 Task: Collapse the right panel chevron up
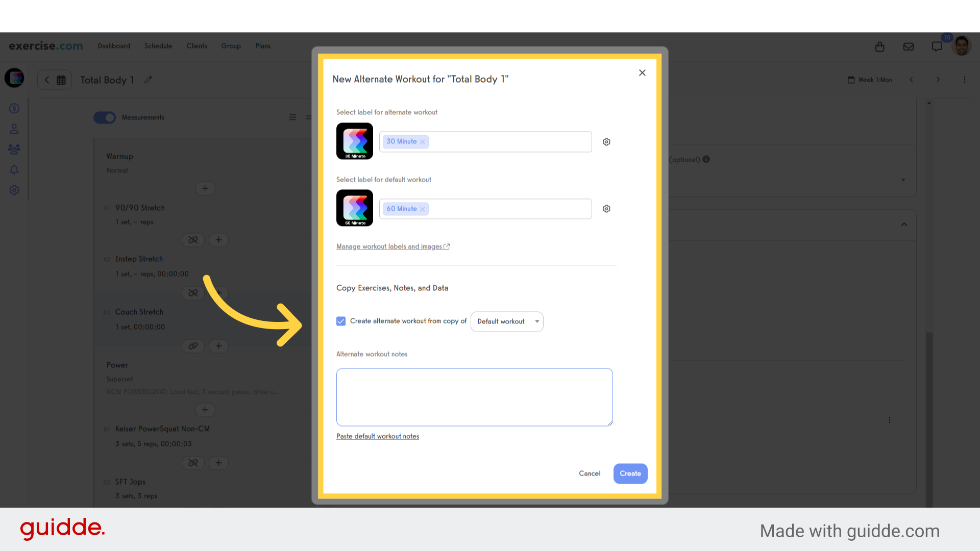pyautogui.click(x=904, y=224)
